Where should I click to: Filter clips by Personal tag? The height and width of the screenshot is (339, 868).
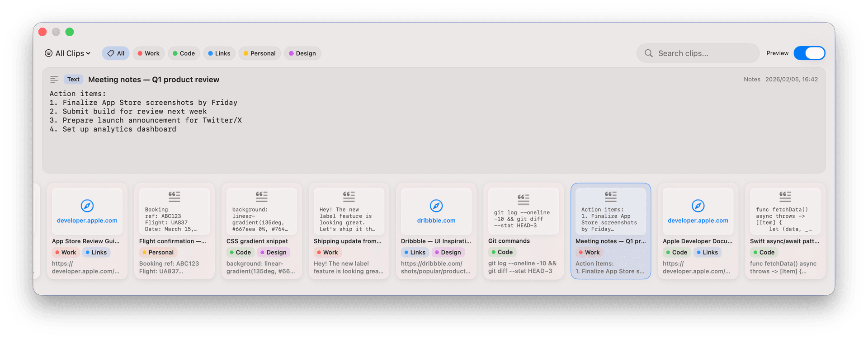point(259,53)
